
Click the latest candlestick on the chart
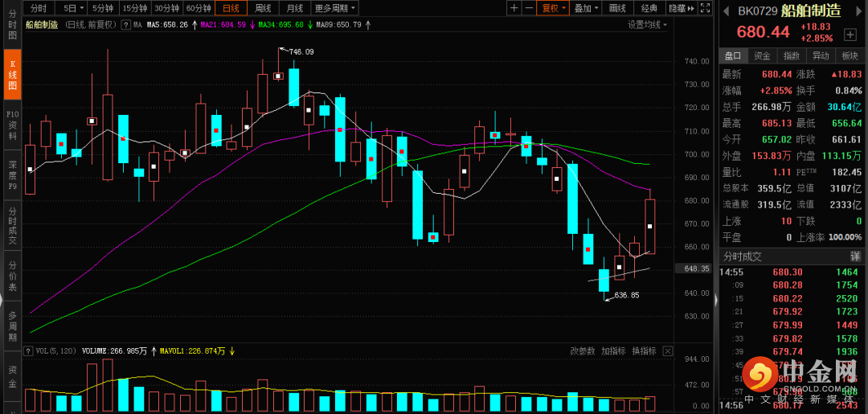click(x=649, y=227)
